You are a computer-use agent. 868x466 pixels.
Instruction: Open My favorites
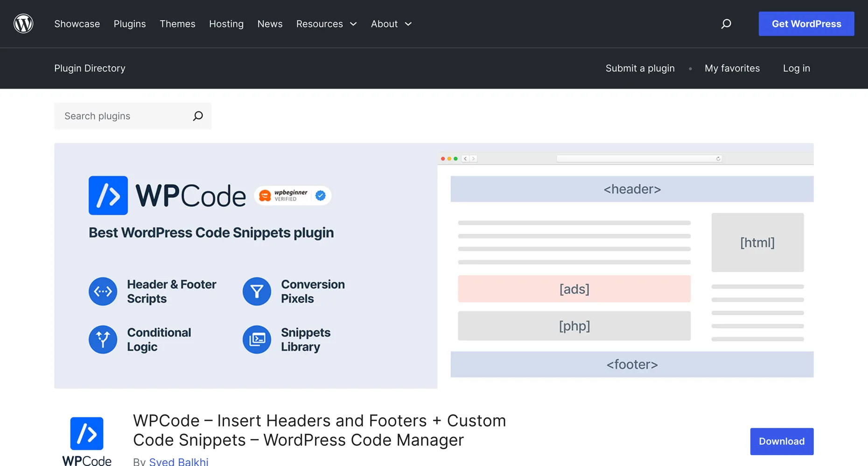tap(732, 68)
